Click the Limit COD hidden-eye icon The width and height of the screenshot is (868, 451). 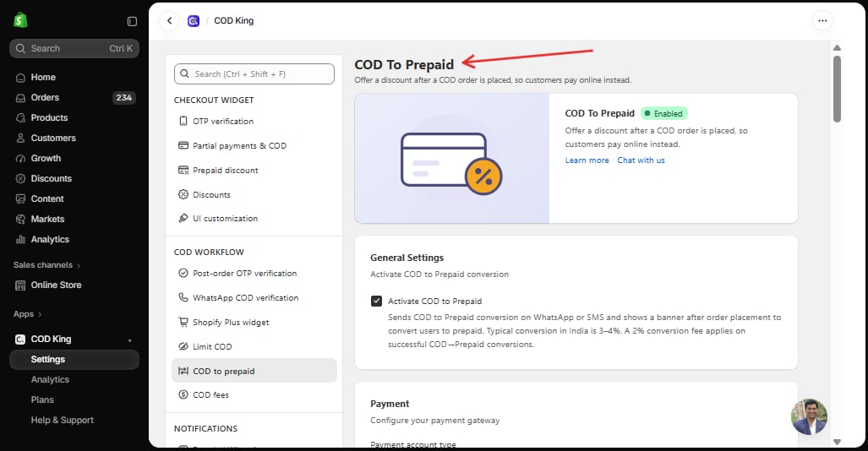click(x=183, y=346)
